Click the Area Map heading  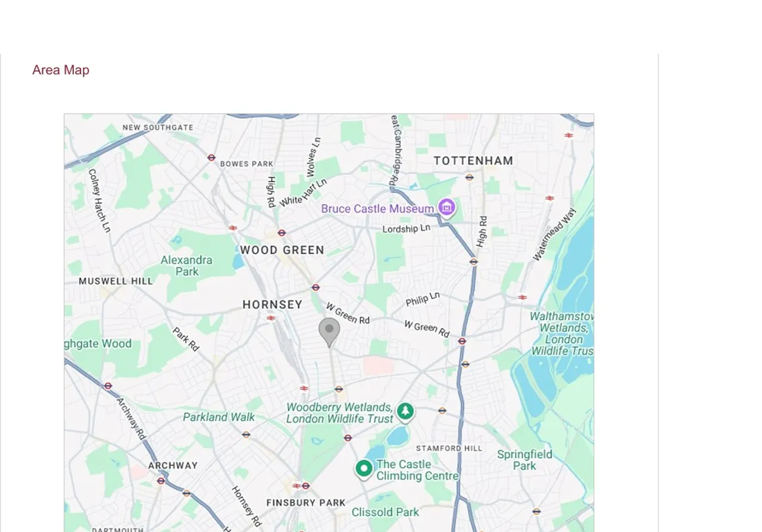pyautogui.click(x=61, y=70)
